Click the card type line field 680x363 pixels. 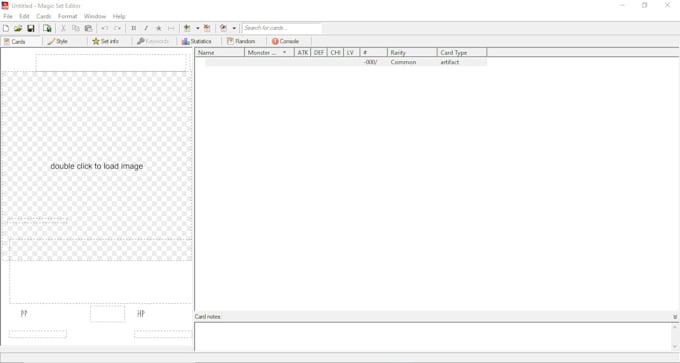click(37, 221)
